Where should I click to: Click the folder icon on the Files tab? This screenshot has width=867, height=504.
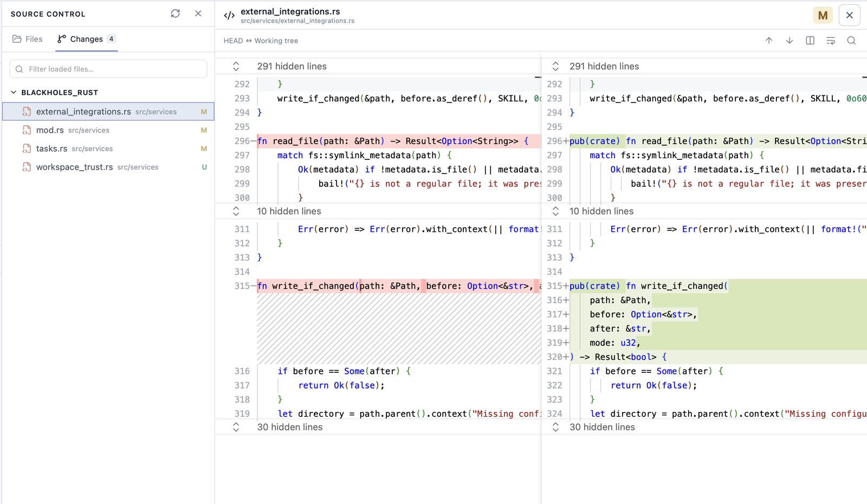tap(17, 39)
